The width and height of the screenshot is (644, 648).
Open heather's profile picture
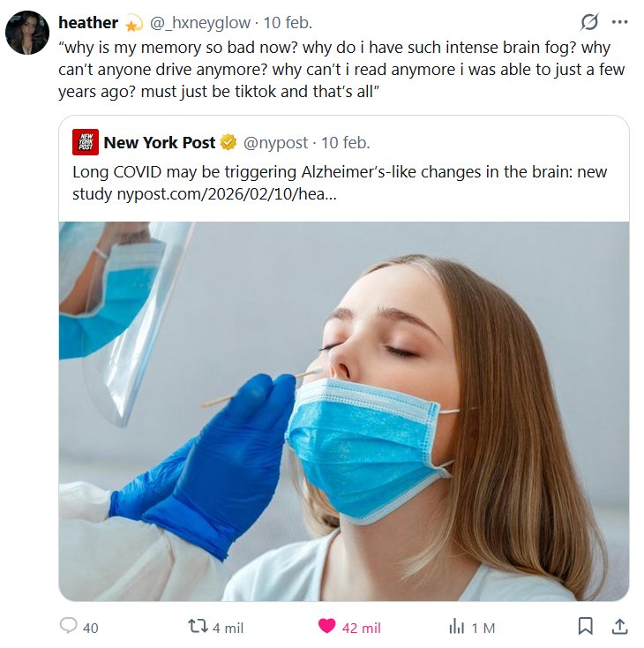[x=27, y=33]
